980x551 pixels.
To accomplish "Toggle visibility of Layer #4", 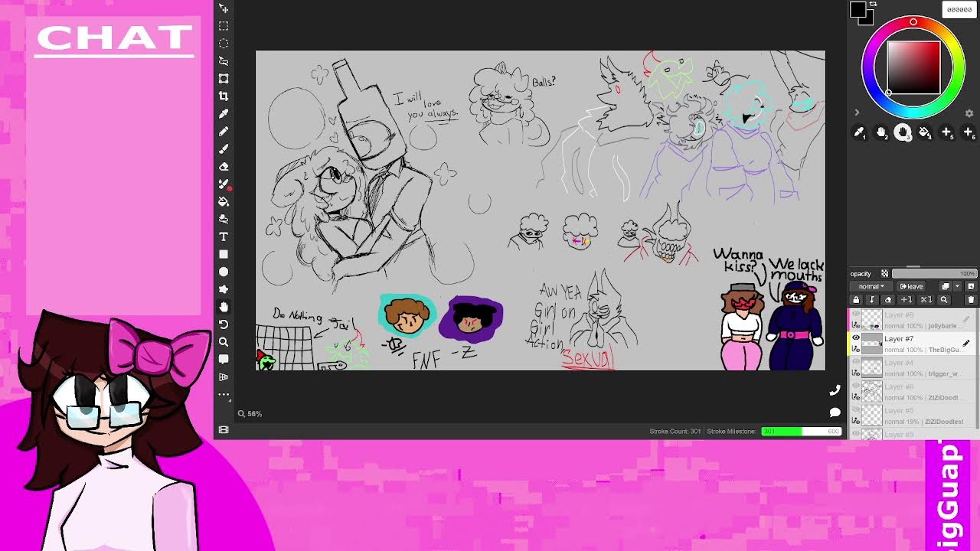I will pos(856,362).
